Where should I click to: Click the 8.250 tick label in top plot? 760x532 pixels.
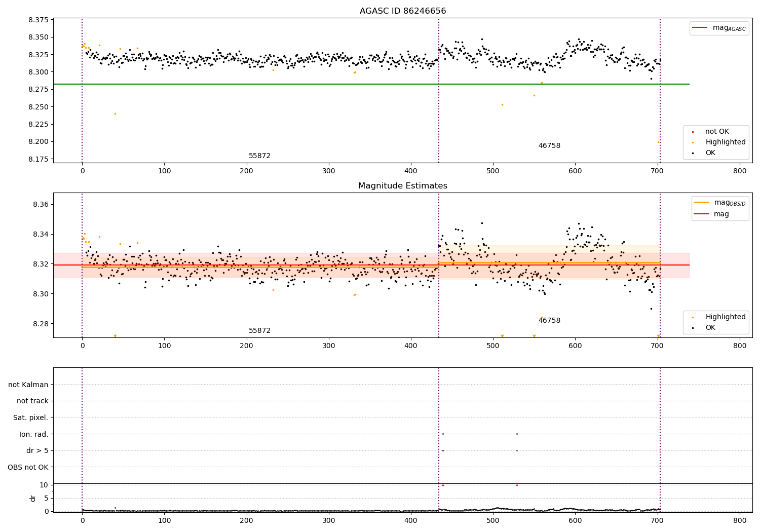pyautogui.click(x=39, y=107)
